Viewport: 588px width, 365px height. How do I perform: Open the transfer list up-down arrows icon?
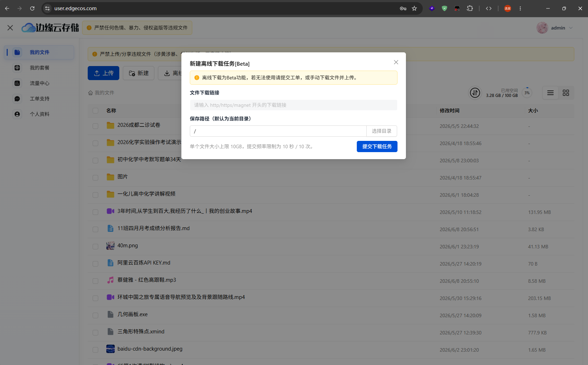pyautogui.click(x=475, y=93)
